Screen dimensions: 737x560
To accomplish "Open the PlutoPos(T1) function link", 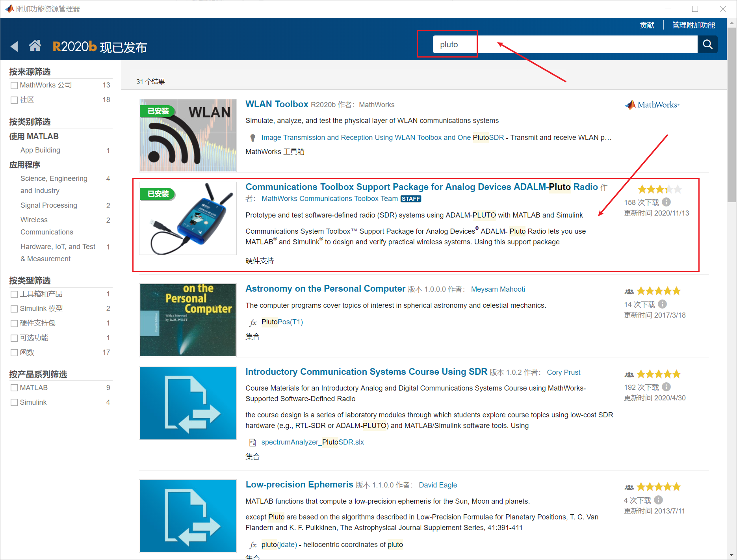I will pos(282,322).
